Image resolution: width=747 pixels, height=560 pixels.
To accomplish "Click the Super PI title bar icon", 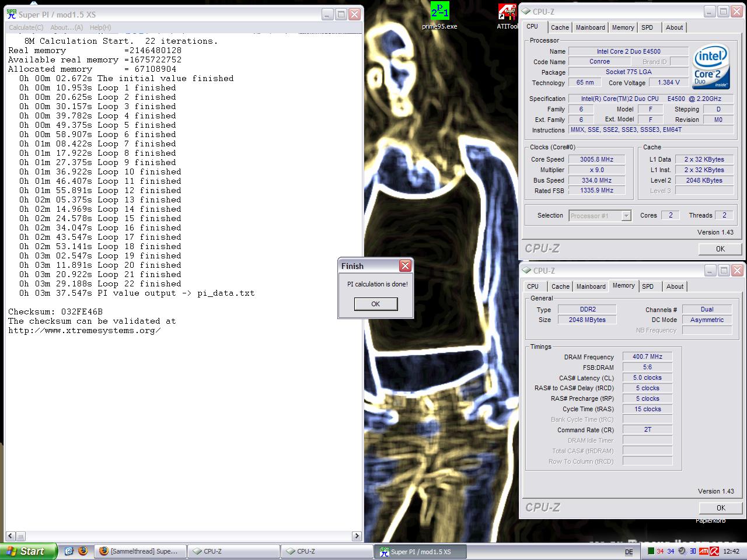I will (x=11, y=14).
